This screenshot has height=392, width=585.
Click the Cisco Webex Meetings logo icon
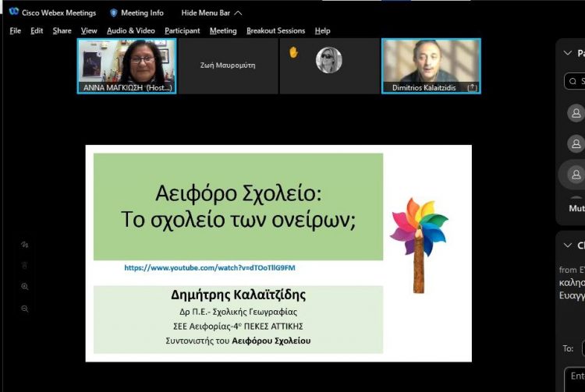[14, 12]
